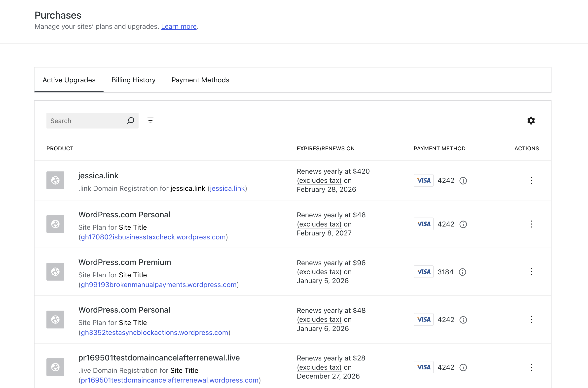Click info icon for jessica.link payment method
This screenshot has width=588, height=388.
pyautogui.click(x=463, y=181)
